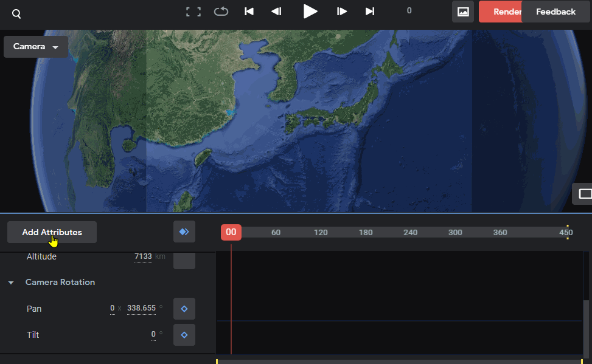The image size is (592, 364).
Task: Click the current frame number field
Action: [409, 11]
